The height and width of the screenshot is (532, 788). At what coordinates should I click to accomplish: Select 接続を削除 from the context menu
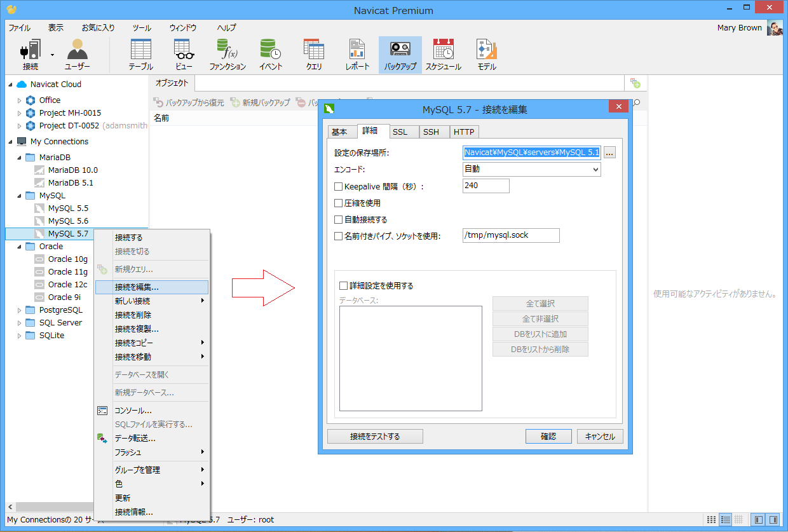click(x=152, y=315)
